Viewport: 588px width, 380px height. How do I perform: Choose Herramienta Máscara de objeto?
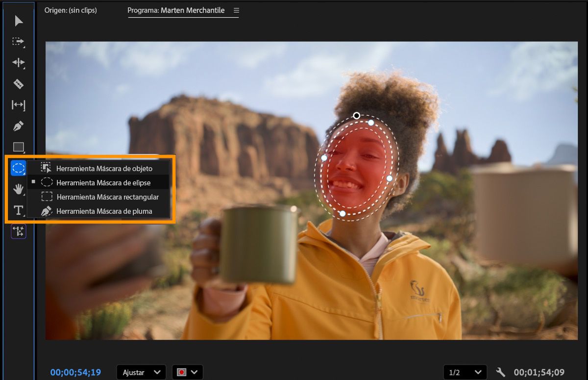98,168
